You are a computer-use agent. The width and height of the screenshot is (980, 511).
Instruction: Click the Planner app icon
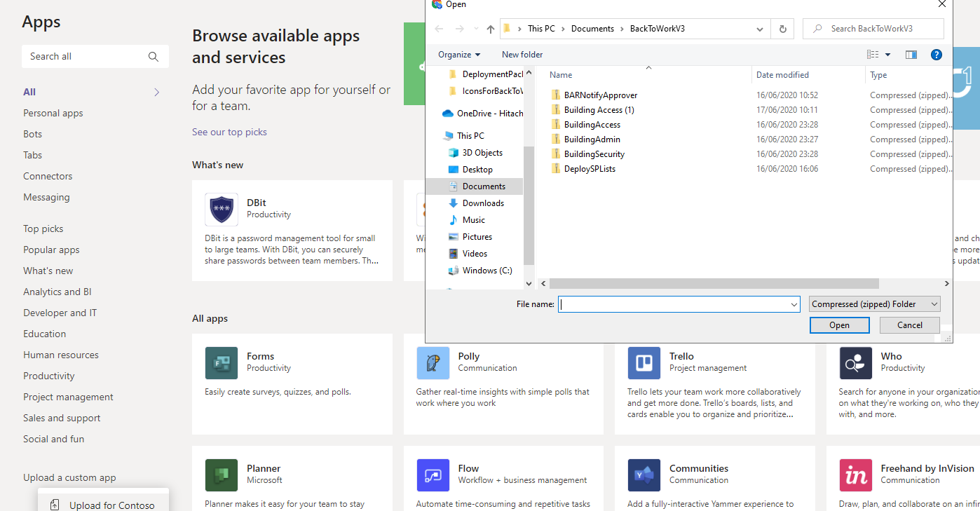point(221,475)
